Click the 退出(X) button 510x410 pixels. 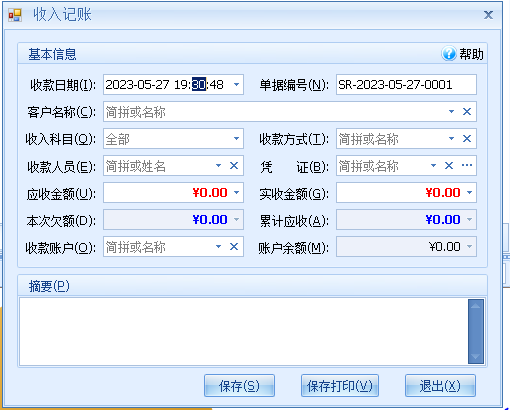pyautogui.click(x=440, y=386)
